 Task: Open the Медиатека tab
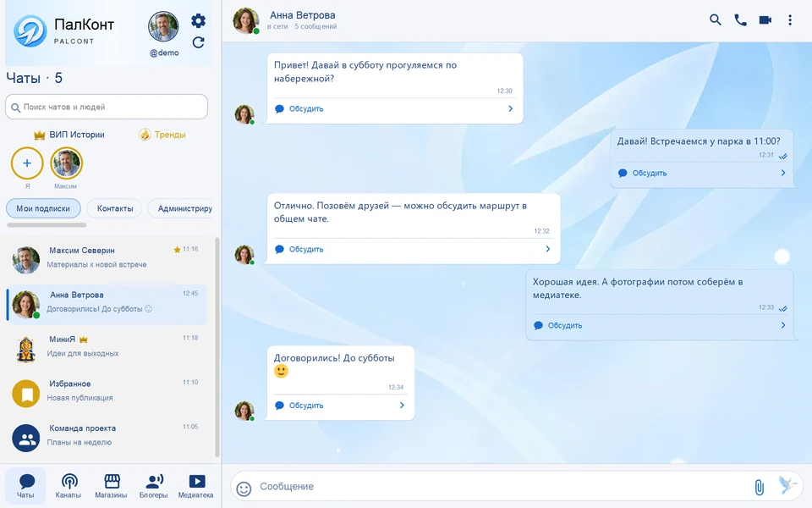(195, 486)
